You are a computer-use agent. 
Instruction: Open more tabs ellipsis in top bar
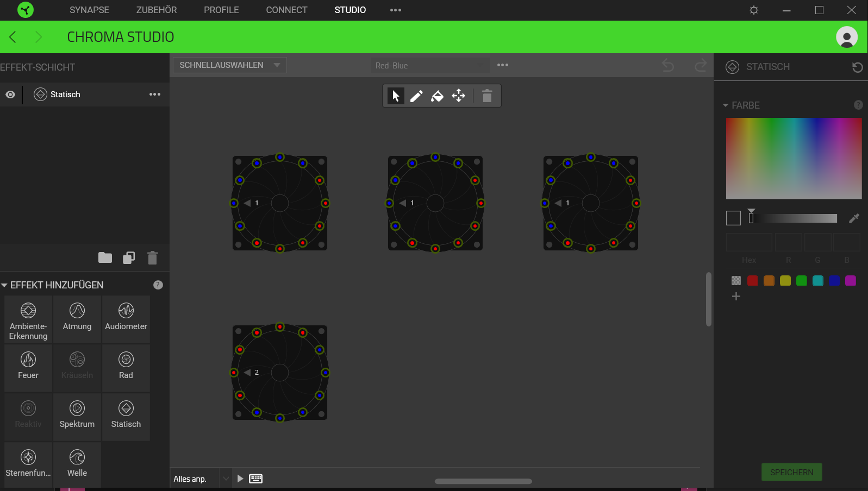(x=396, y=10)
